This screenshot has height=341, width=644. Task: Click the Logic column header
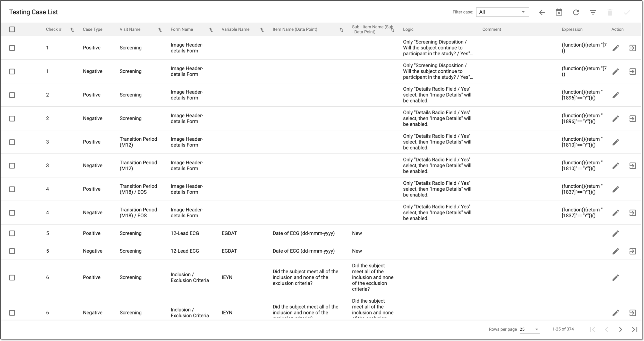point(408,29)
